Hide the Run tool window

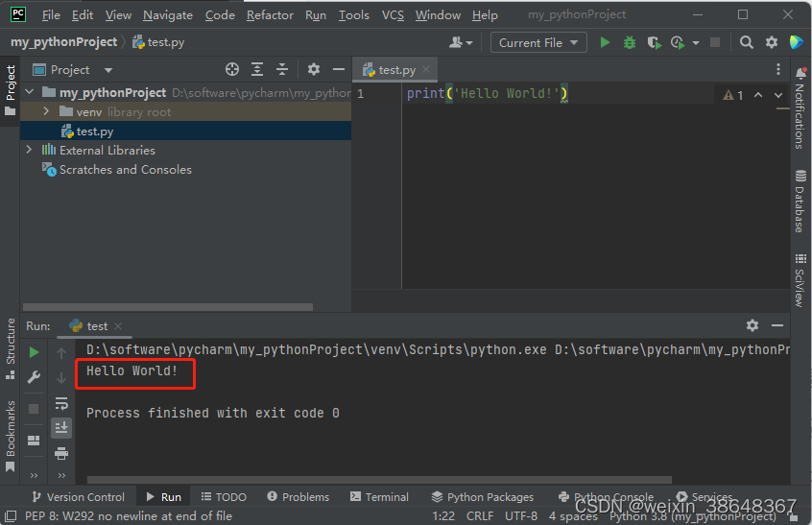[777, 325]
